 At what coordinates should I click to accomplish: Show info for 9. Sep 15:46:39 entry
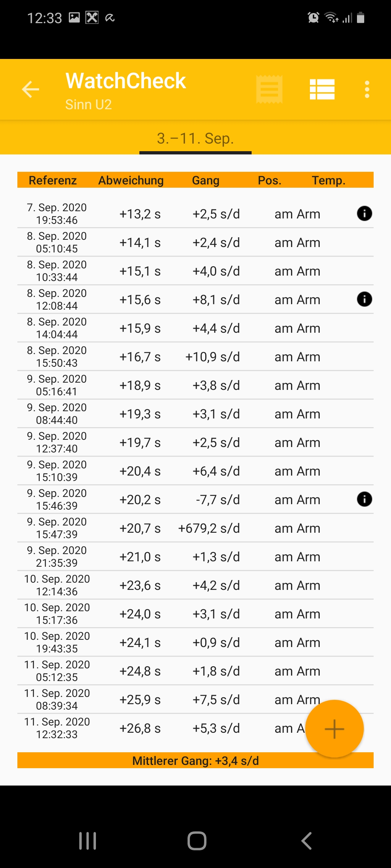(x=364, y=499)
